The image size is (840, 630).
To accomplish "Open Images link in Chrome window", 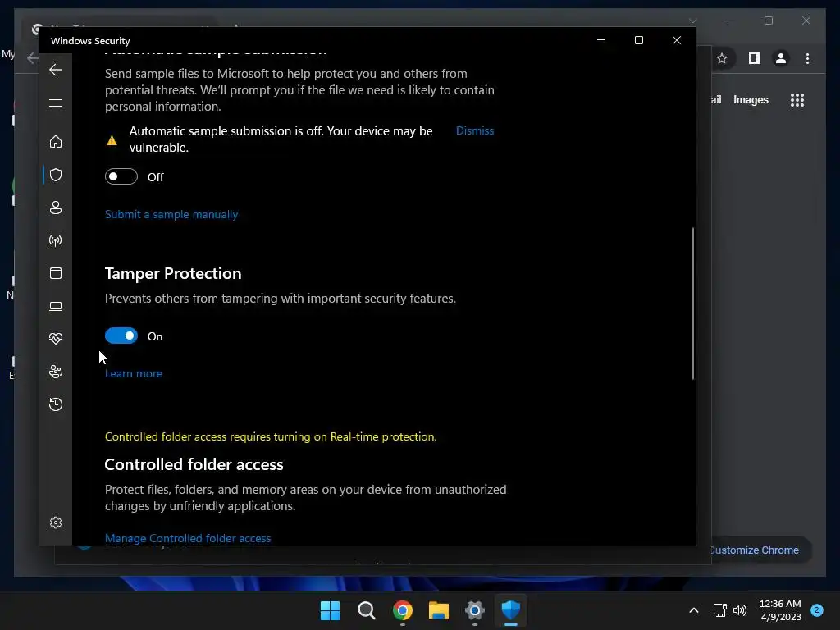I will [x=751, y=99].
